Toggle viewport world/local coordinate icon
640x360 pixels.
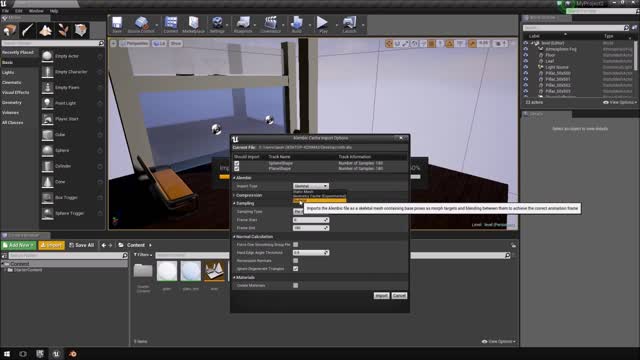(x=414, y=44)
